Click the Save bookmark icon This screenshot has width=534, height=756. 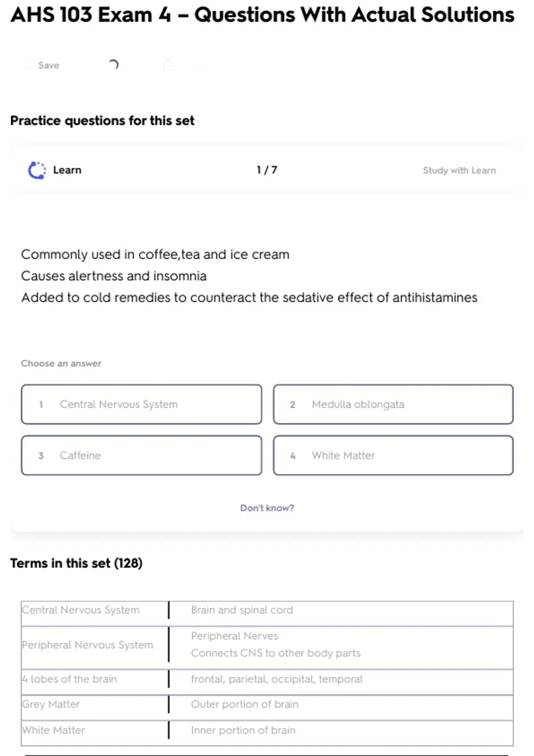[28, 65]
